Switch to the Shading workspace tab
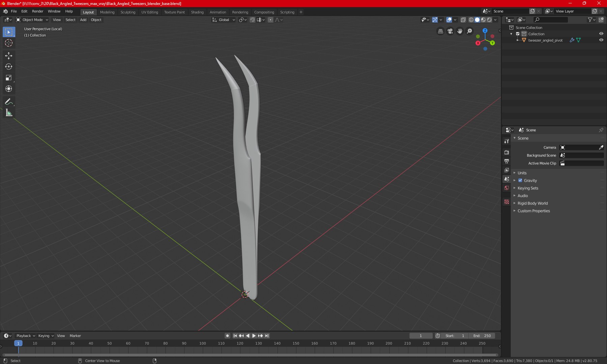This screenshot has height=364, width=607. click(197, 12)
